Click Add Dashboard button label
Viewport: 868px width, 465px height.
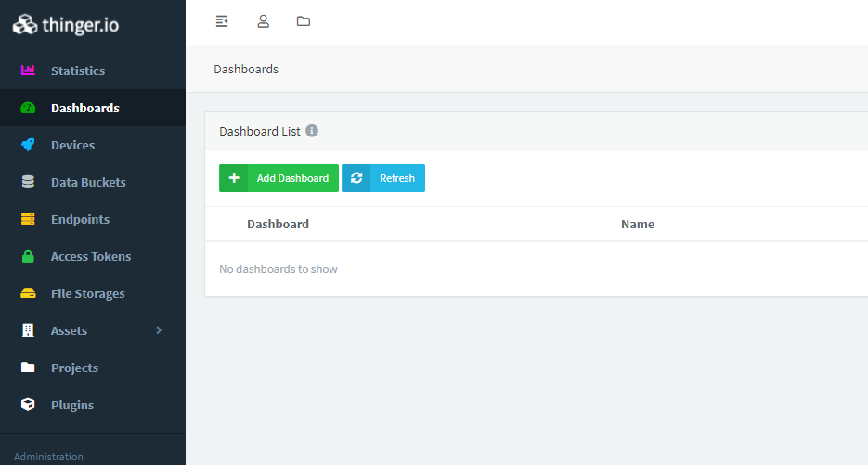point(292,177)
